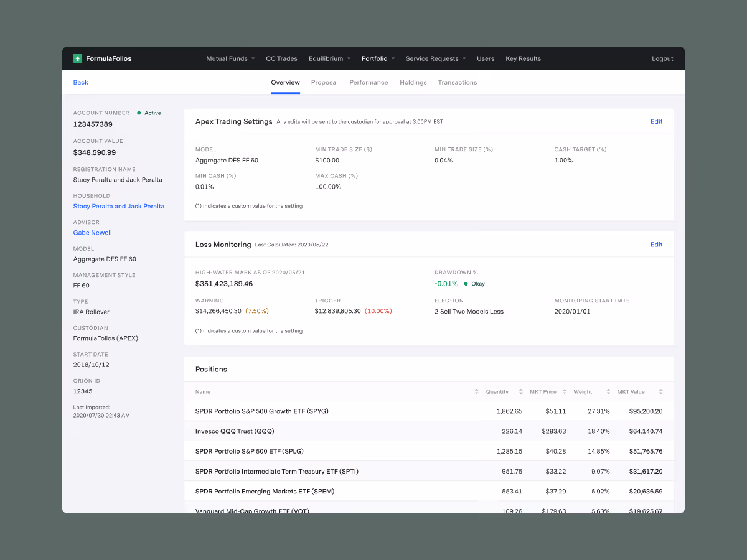Click the drawdown value -0.01%
The width and height of the screenshot is (747, 560).
(446, 284)
